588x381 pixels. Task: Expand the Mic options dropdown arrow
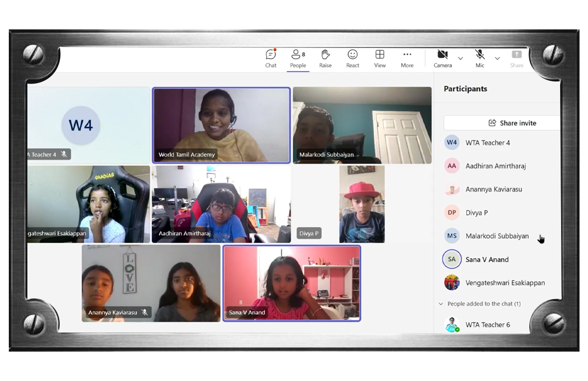497,59
